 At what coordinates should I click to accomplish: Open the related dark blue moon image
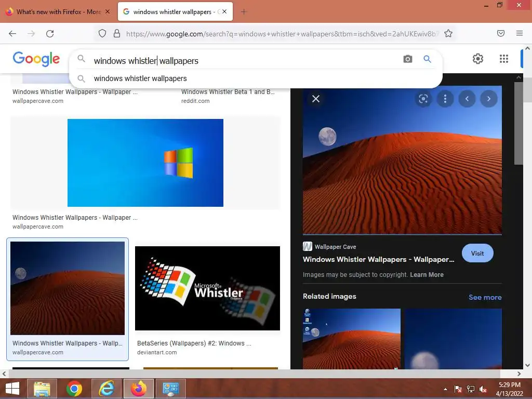click(x=453, y=339)
